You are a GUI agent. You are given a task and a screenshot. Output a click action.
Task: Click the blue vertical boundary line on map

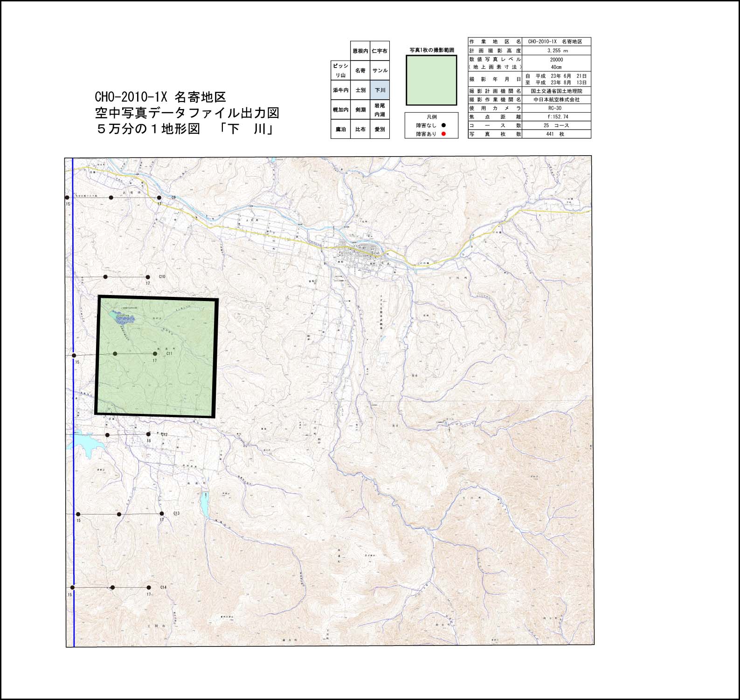point(73,402)
